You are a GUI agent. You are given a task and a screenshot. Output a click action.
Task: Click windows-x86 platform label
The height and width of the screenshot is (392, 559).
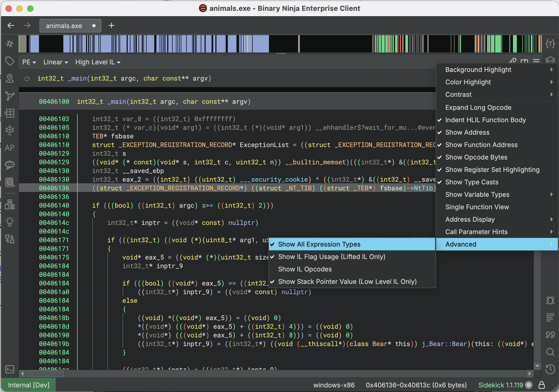tap(334, 385)
